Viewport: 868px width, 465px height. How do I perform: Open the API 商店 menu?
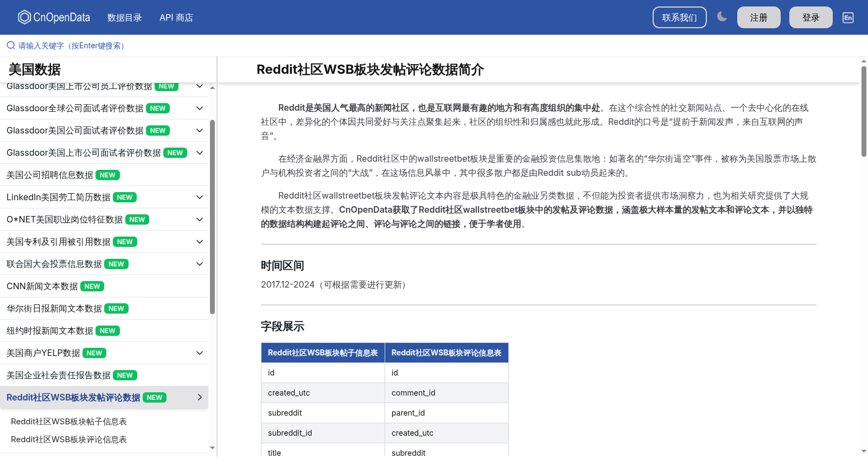pos(176,17)
